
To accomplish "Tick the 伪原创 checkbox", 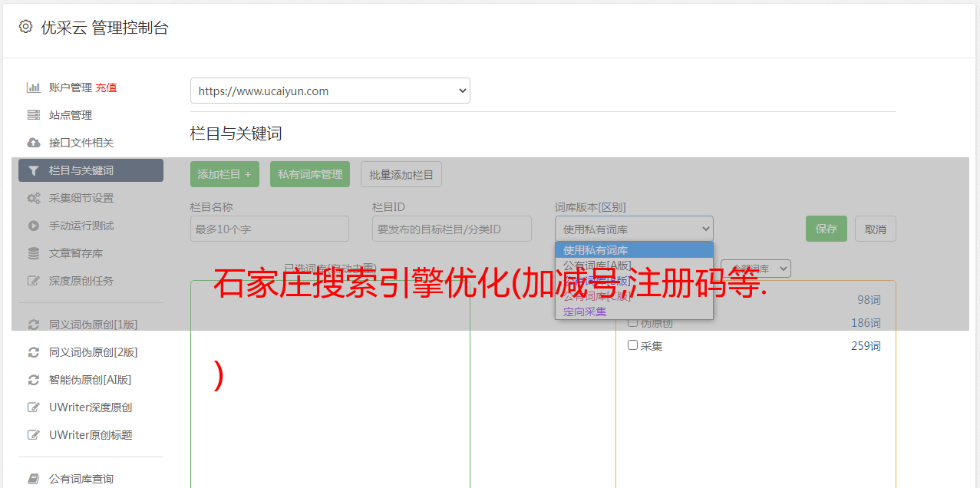I will coord(633,322).
